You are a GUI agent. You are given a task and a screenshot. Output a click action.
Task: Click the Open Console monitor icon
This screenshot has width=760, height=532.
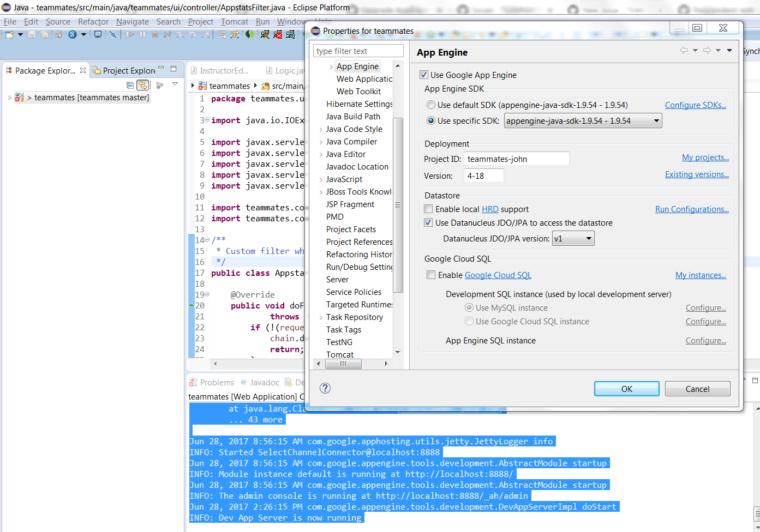98,34
